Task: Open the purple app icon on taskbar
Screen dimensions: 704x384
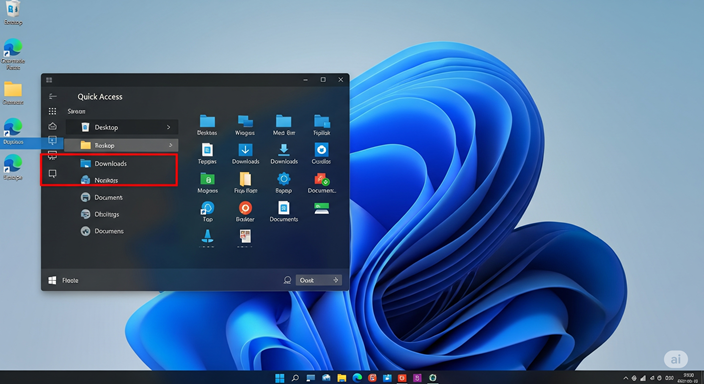Action: [417, 378]
